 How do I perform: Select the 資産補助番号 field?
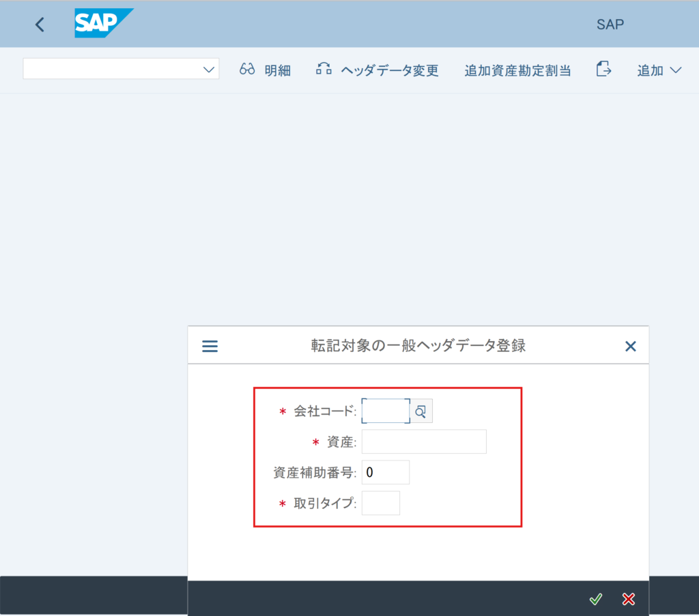point(386,472)
